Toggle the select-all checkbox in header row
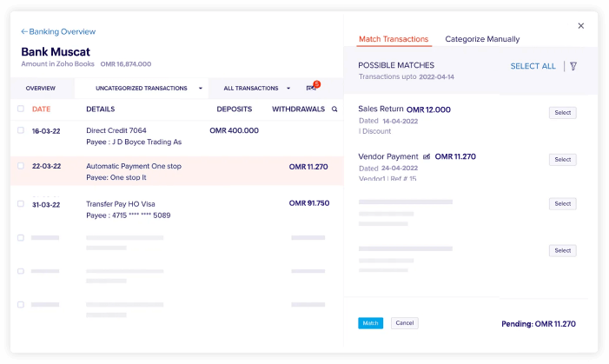609x364 pixels. point(21,109)
